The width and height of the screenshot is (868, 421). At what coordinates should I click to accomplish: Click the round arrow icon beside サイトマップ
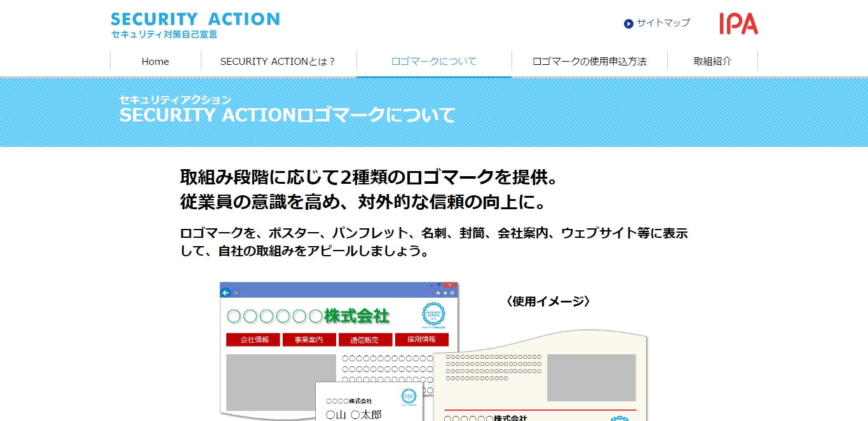(628, 24)
